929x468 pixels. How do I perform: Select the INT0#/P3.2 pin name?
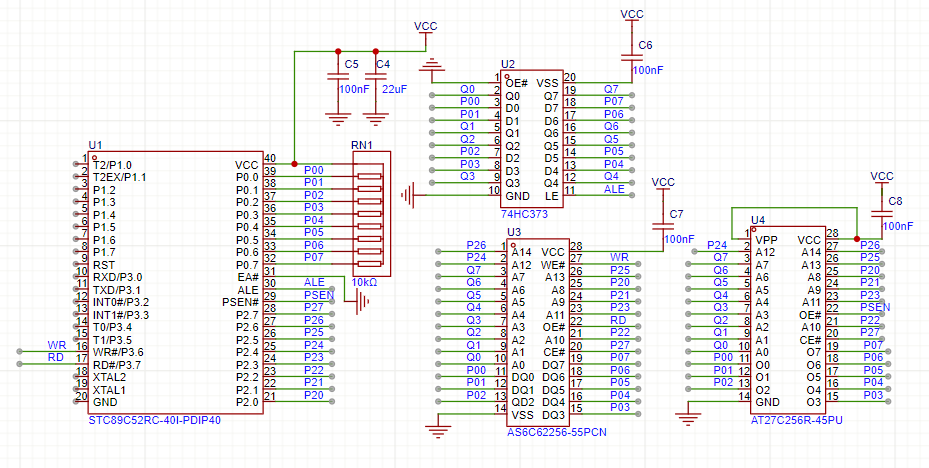(x=121, y=302)
